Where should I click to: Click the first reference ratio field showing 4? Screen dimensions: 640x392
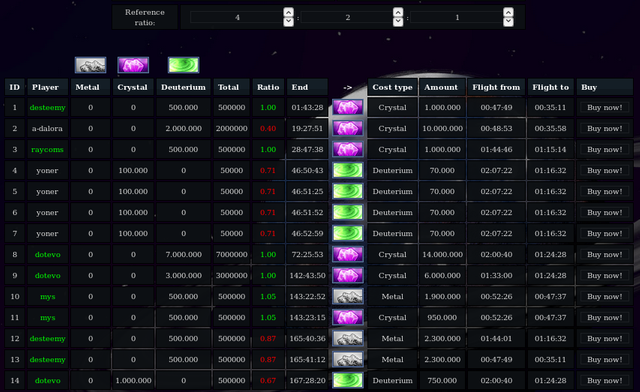pos(237,17)
